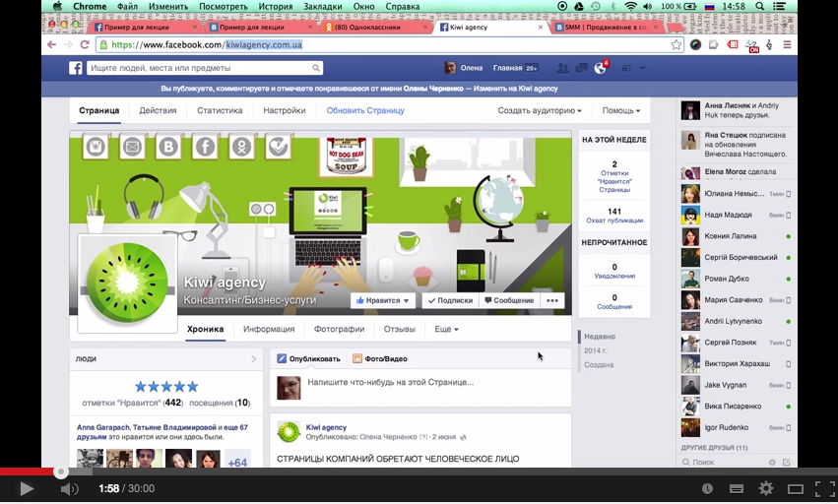
Task: Expand the Еще tab dropdown
Action: point(446,329)
